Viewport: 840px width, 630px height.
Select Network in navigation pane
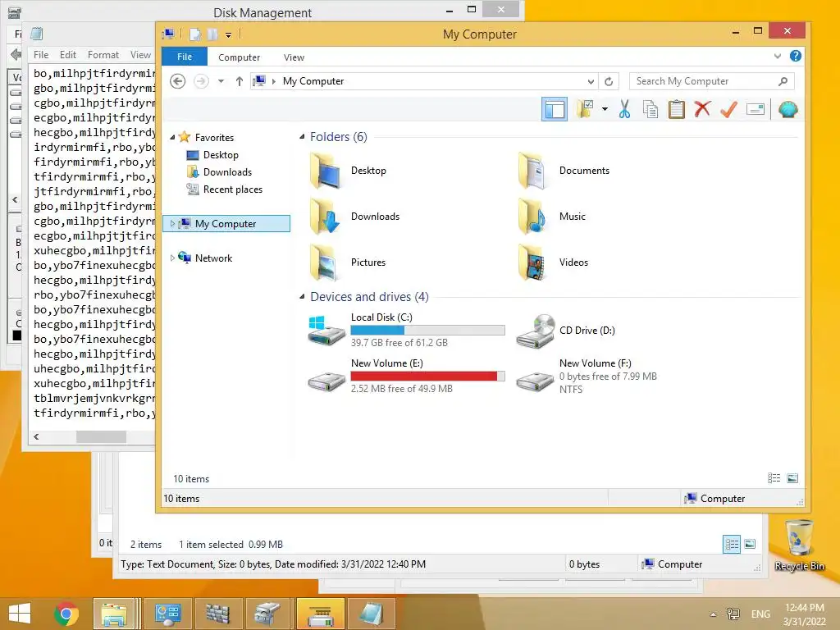213,258
